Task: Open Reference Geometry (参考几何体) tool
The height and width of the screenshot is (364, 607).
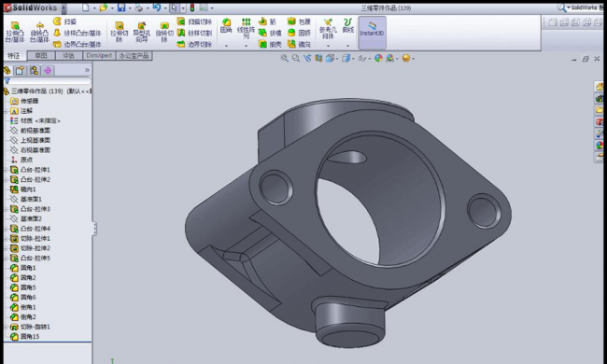Action: coord(328,29)
